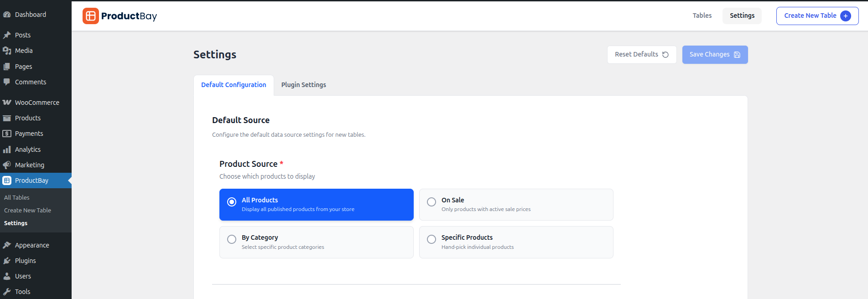Viewport: 868px width, 299px height.
Task: Open Settings submenu link in sidebar
Action: (x=16, y=223)
